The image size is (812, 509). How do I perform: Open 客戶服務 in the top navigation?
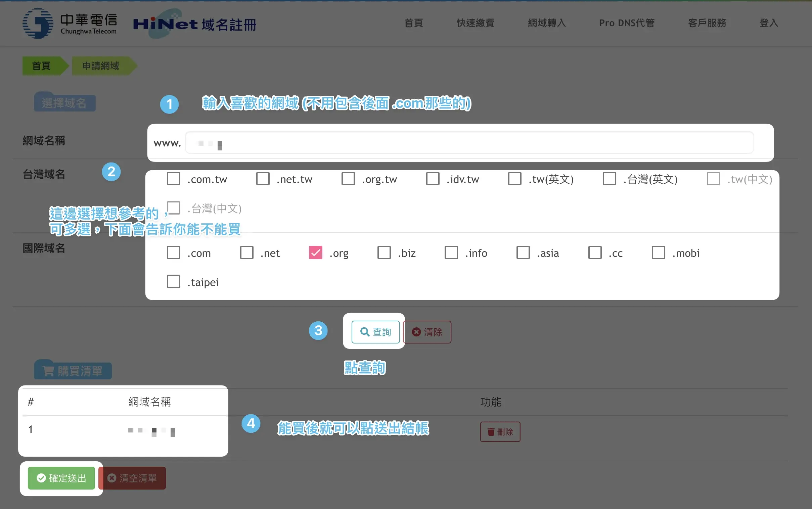(x=707, y=23)
